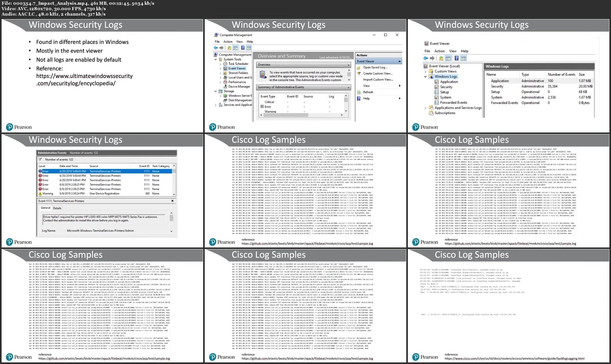Screen dimensions: 611x364
Task: Expand Services and Applications node
Action: (x=216, y=105)
